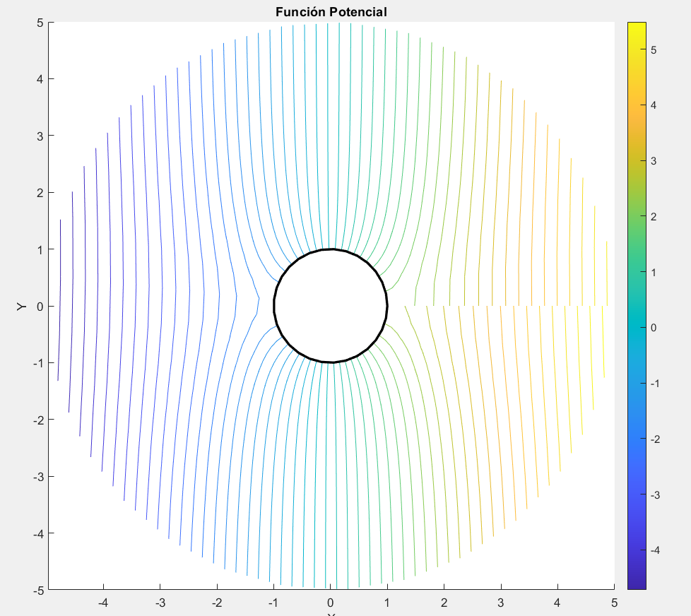Click the y-axis tick label 0
This screenshot has width=691, height=616.
(41, 306)
